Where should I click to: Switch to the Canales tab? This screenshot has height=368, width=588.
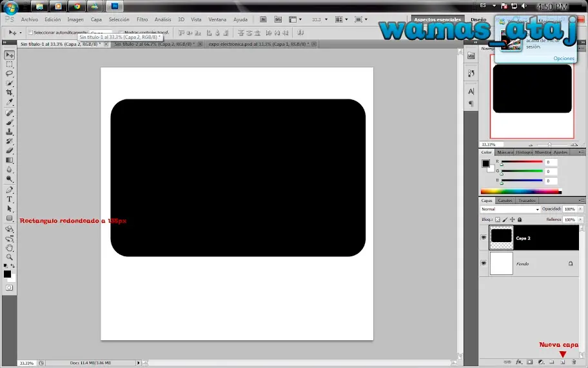point(505,201)
